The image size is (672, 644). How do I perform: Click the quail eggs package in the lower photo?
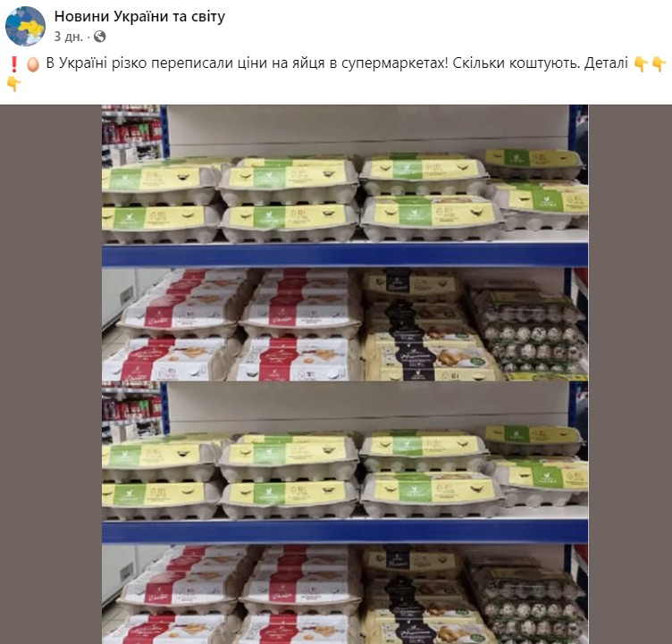(527, 600)
